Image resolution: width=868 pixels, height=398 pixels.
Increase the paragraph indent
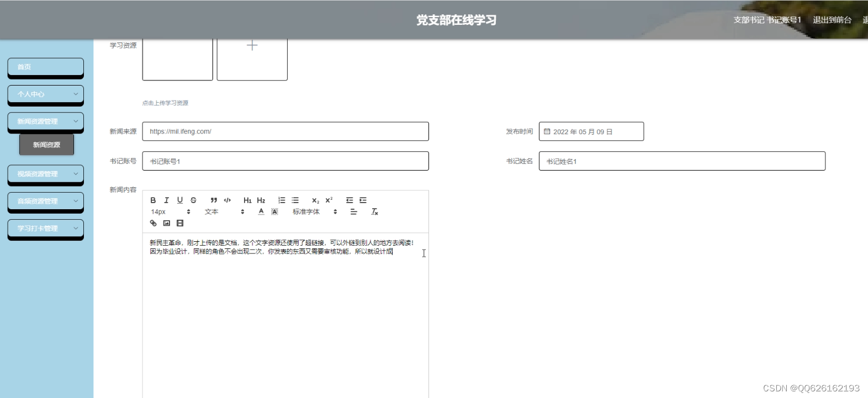click(363, 200)
